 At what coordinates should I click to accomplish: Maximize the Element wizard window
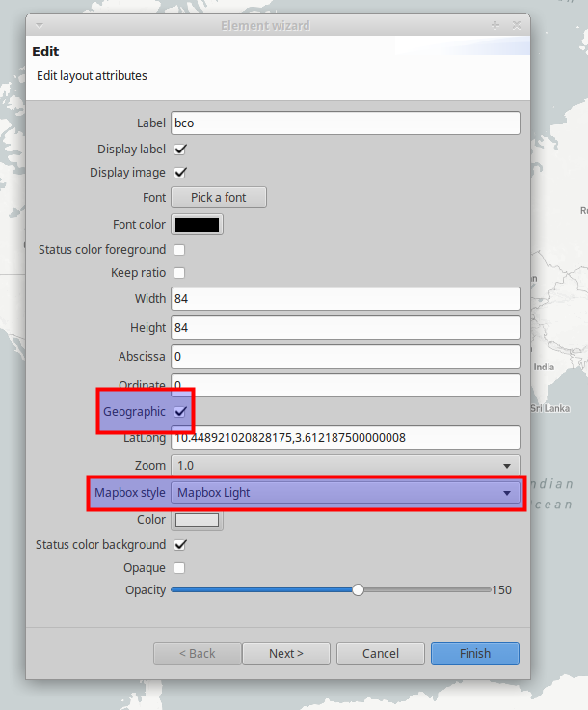tap(495, 25)
